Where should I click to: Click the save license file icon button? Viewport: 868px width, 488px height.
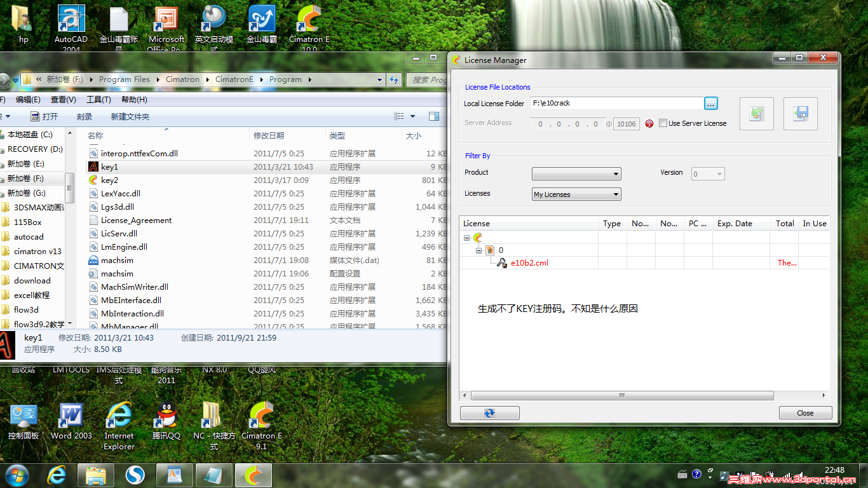[x=800, y=114]
